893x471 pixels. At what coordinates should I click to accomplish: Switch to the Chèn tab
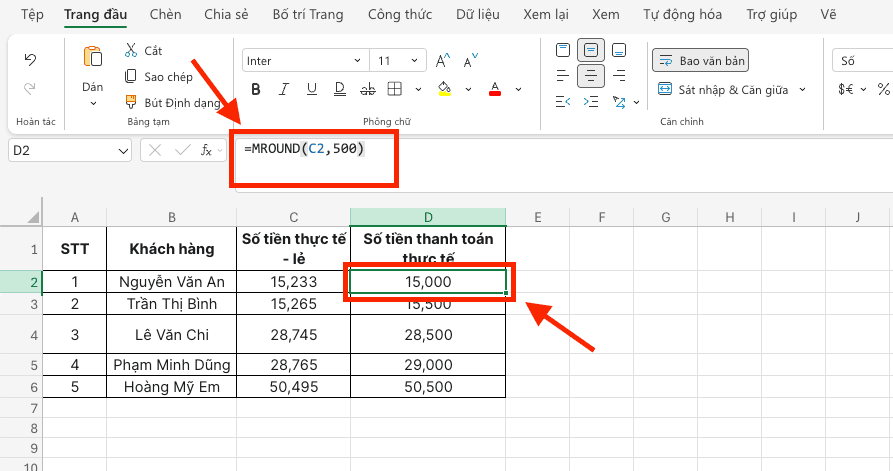165,14
